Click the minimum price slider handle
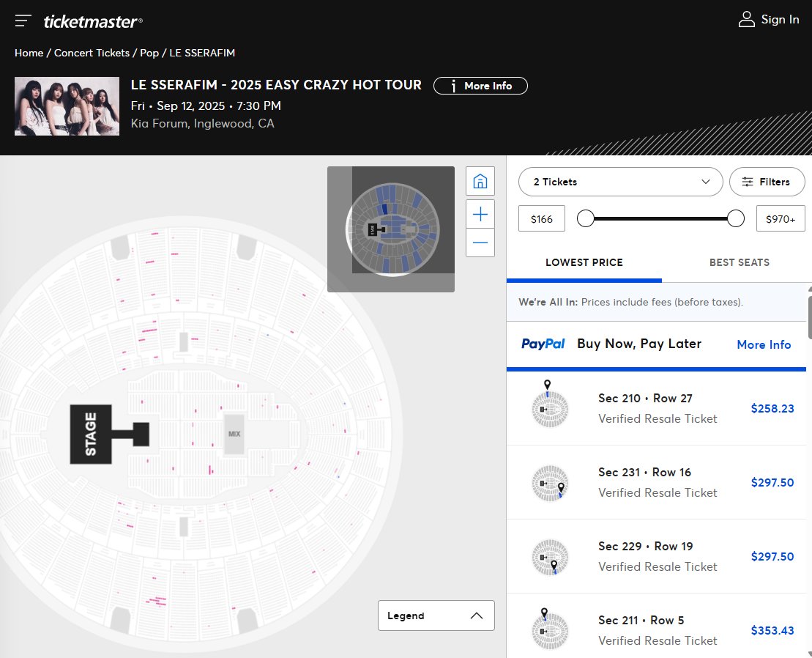 (586, 218)
